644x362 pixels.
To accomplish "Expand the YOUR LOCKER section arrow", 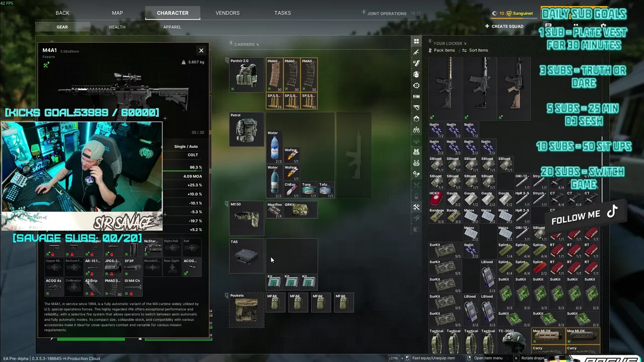I will tap(465, 43).
